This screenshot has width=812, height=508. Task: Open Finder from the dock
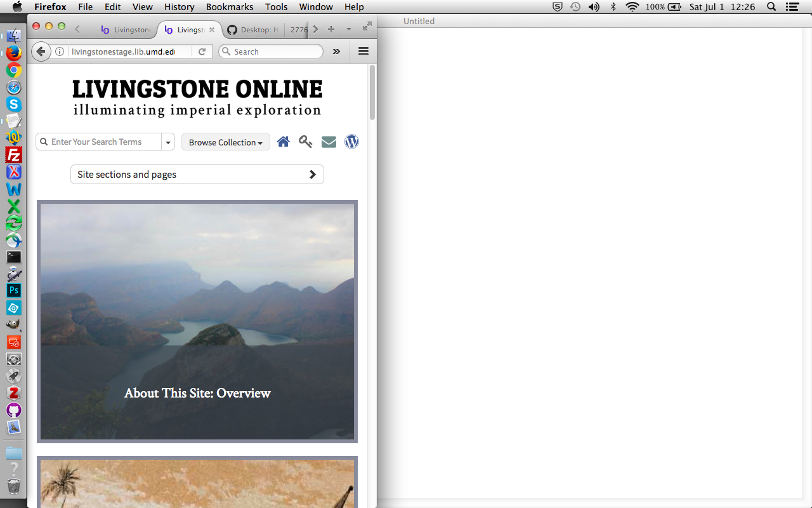point(14,36)
